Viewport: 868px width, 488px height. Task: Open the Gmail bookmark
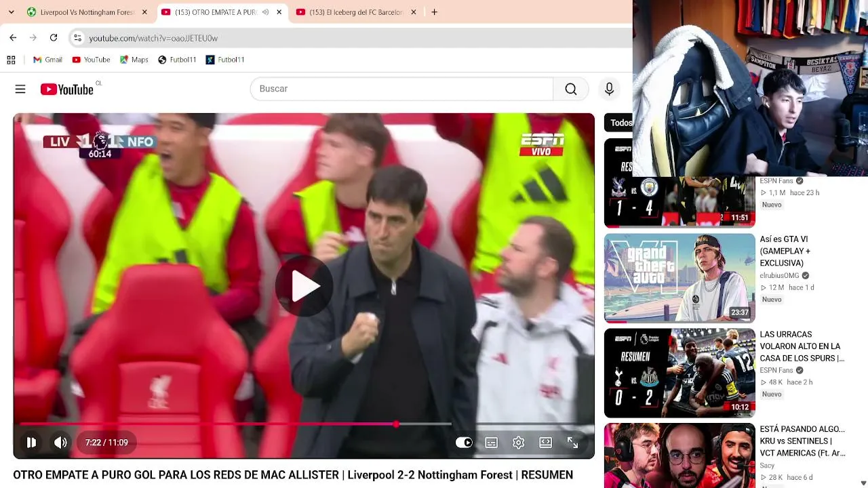[x=47, y=60]
